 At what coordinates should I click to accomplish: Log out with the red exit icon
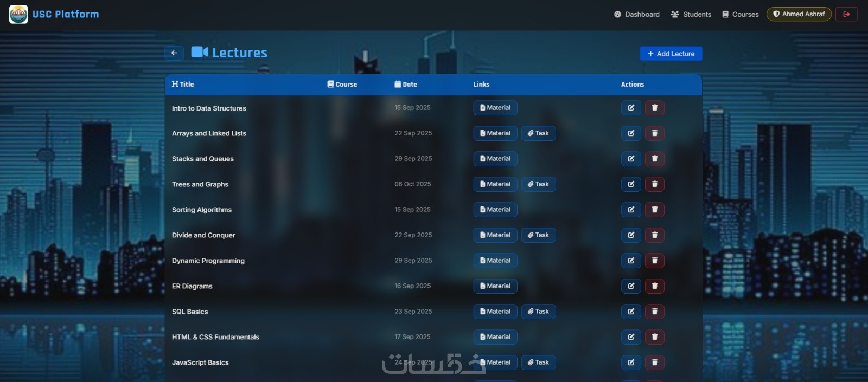[x=846, y=14]
